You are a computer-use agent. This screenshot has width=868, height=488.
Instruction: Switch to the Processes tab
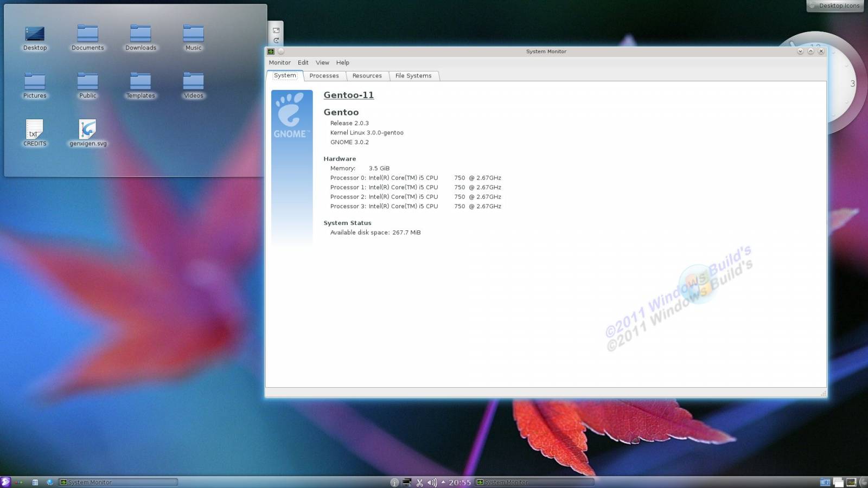(324, 76)
